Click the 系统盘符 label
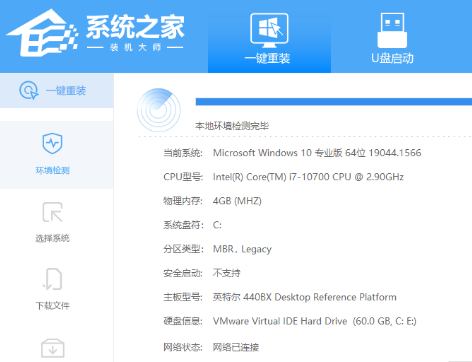The width and height of the screenshot is (472, 362). click(x=183, y=225)
